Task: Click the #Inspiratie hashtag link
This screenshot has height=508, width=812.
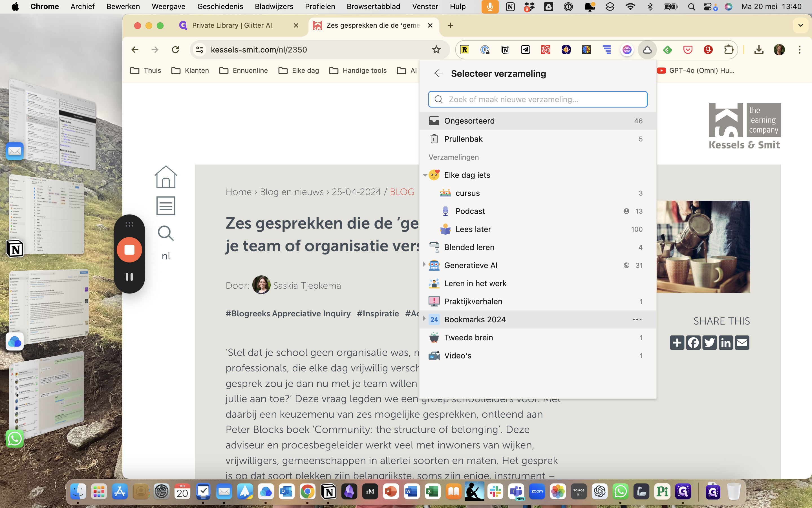Action: (378, 314)
